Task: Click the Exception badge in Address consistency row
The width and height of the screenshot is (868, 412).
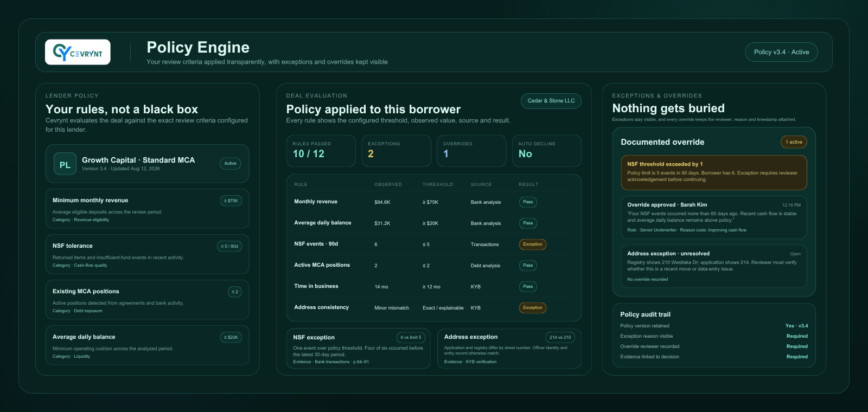Action: pyautogui.click(x=533, y=307)
